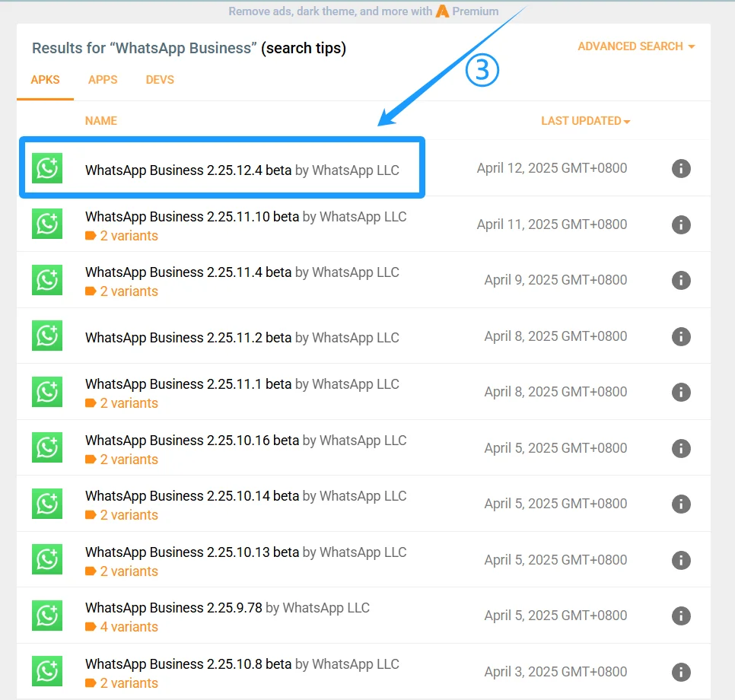The width and height of the screenshot is (735, 700).
Task: Open info for WhatsApp Business 2.25.12.4 beta
Action: point(681,168)
